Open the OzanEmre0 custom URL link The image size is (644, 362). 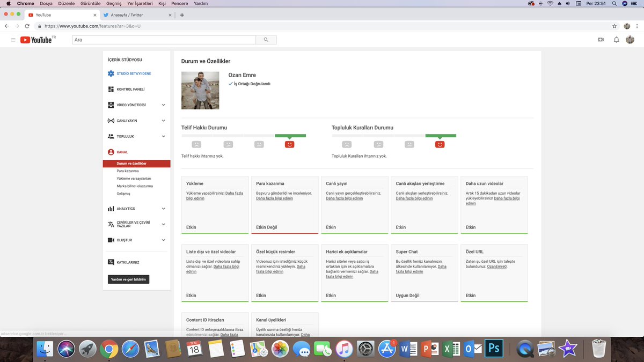tap(496, 267)
